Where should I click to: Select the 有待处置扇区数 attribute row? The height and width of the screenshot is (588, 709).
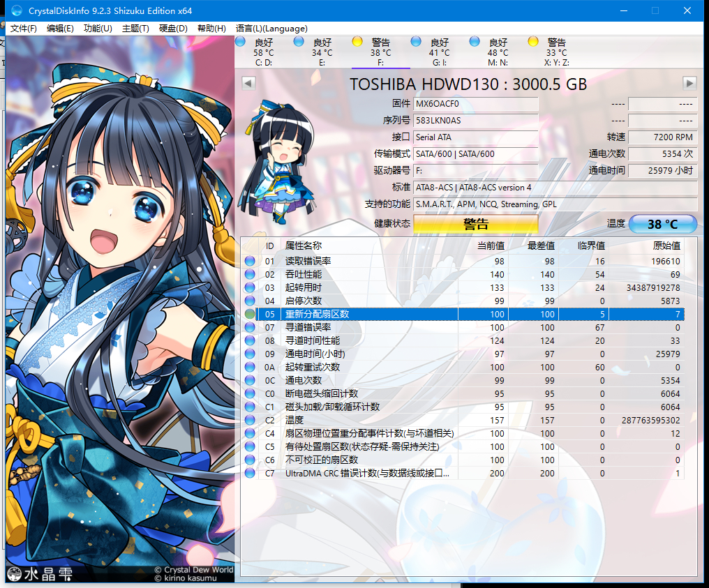[464, 446]
